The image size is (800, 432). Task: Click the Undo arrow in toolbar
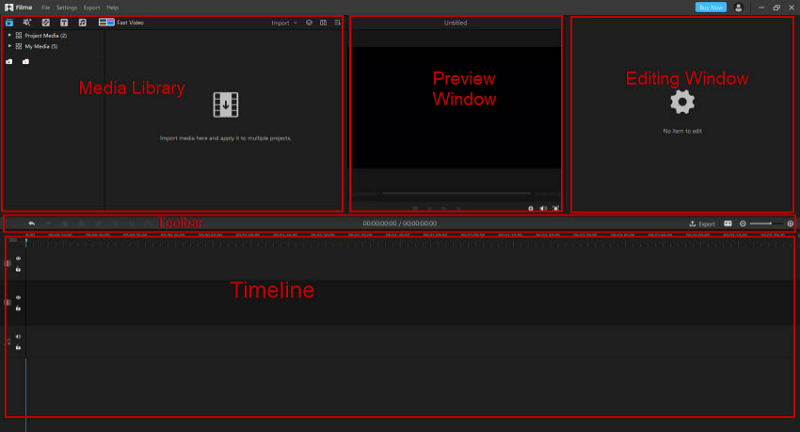point(32,223)
